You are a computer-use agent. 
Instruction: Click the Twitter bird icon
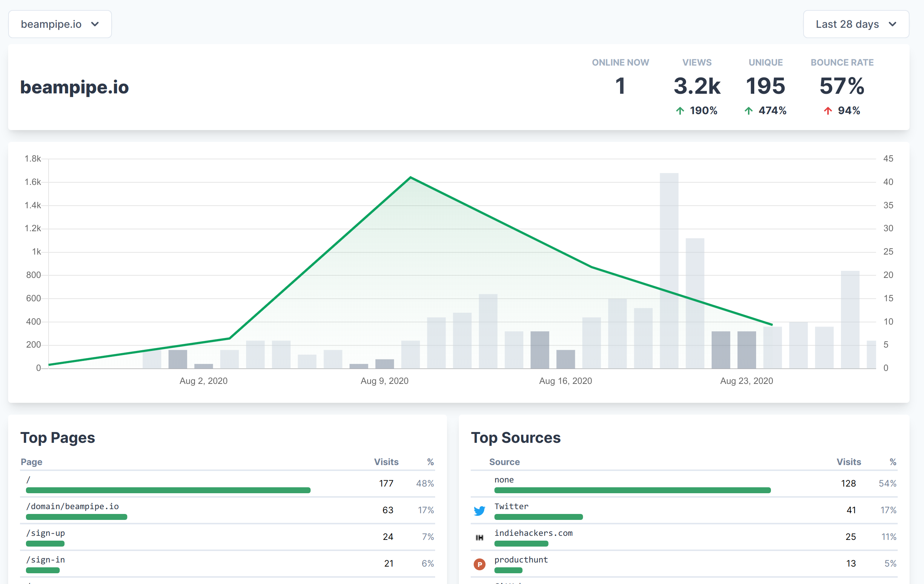pyautogui.click(x=479, y=511)
